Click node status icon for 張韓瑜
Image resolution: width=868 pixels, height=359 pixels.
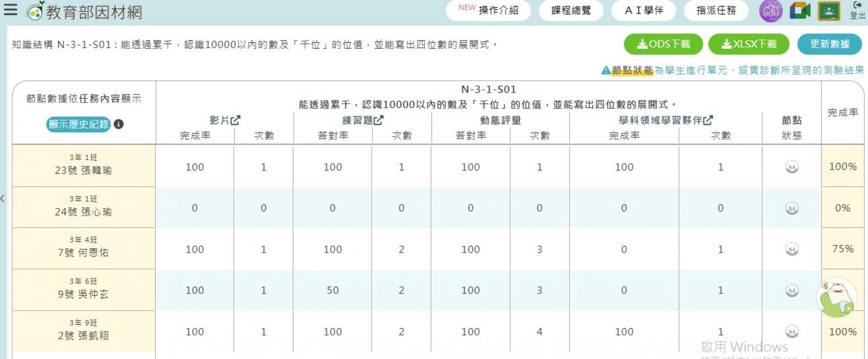[792, 167]
